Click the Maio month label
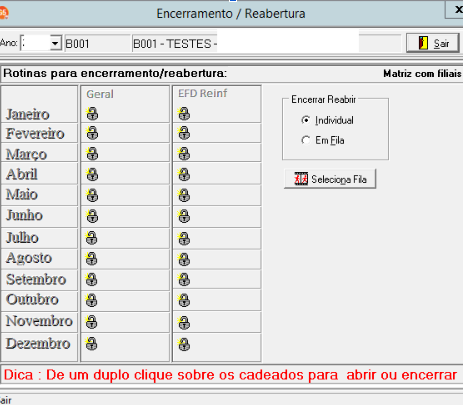 pyautogui.click(x=22, y=194)
